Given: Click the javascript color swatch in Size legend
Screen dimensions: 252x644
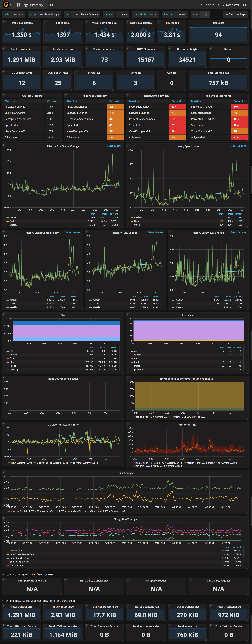Looking at the screenshot, I should click(7, 370).
